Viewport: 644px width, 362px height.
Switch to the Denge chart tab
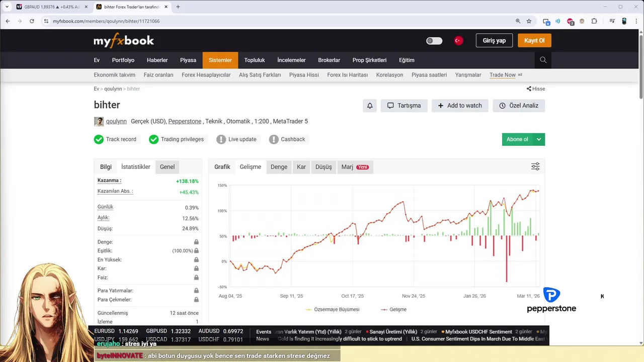point(279,167)
